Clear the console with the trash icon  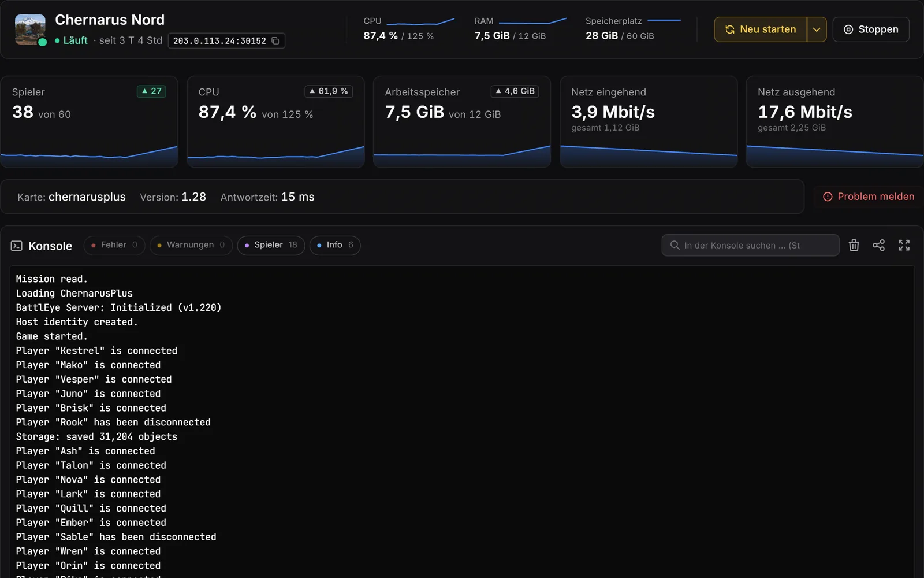854,245
